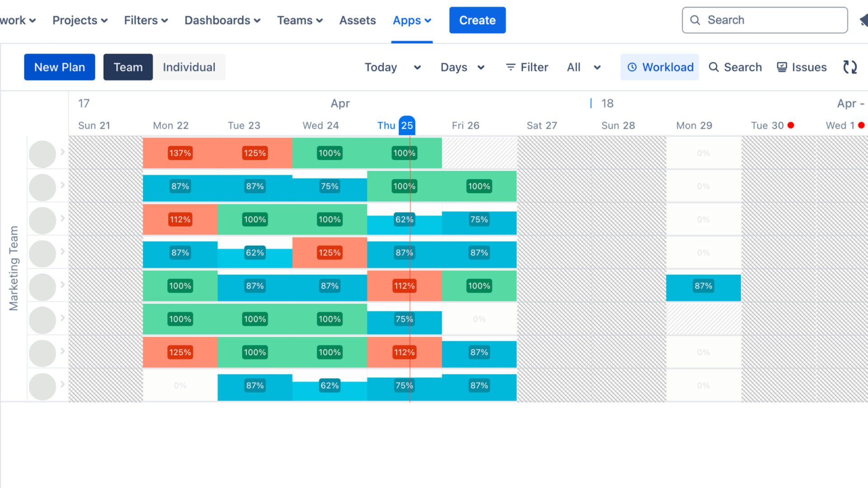The width and height of the screenshot is (868, 488).
Task: Switch to Individual view
Action: click(189, 67)
